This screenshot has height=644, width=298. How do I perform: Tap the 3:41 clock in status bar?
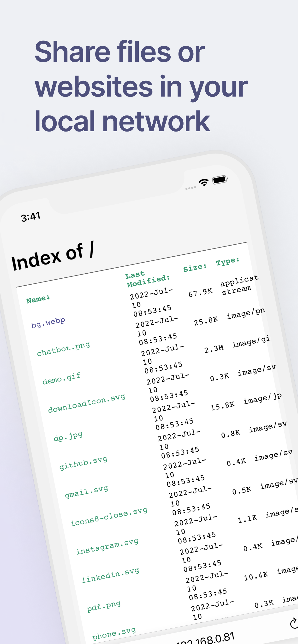[x=30, y=217]
